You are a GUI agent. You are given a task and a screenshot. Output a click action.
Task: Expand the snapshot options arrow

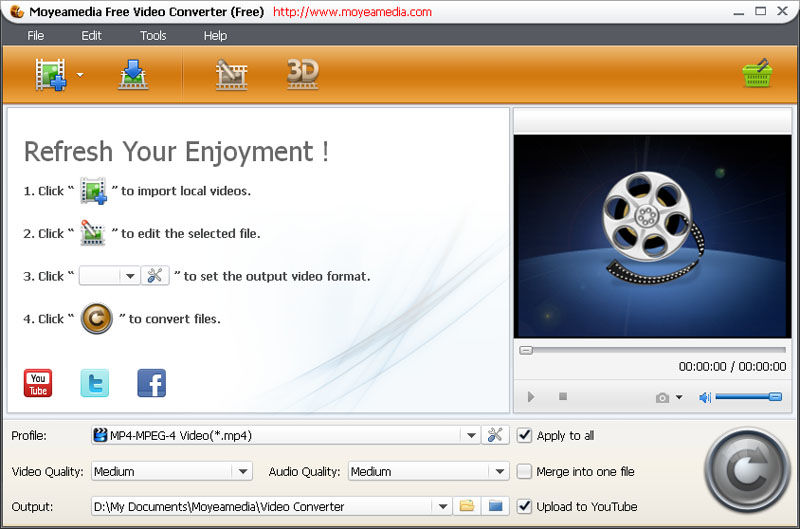click(x=679, y=397)
